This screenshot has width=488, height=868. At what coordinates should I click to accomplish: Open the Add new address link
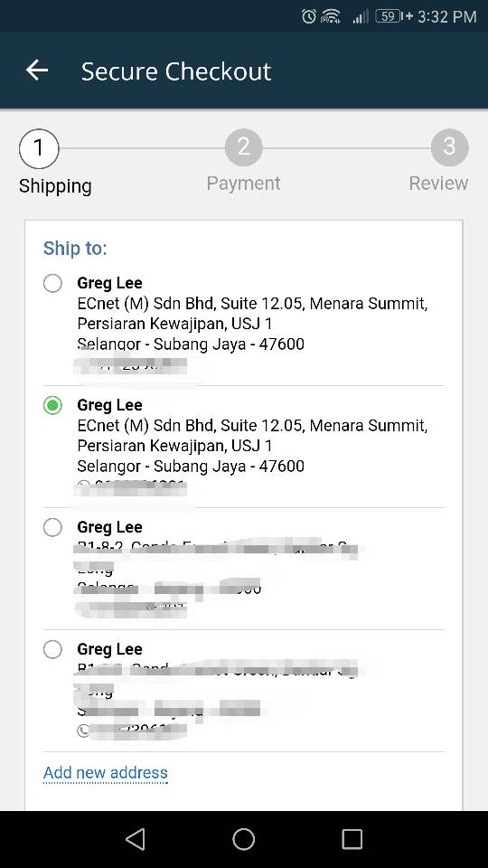[105, 773]
